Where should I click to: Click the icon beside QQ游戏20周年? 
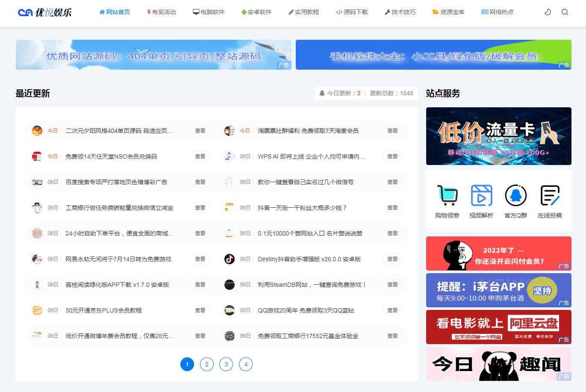[x=230, y=310]
